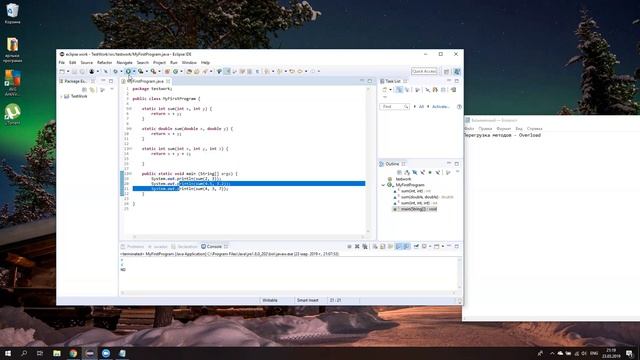The width and height of the screenshot is (640, 360).
Task: Click Terminate icon in Console toolbar
Action: coord(349,247)
